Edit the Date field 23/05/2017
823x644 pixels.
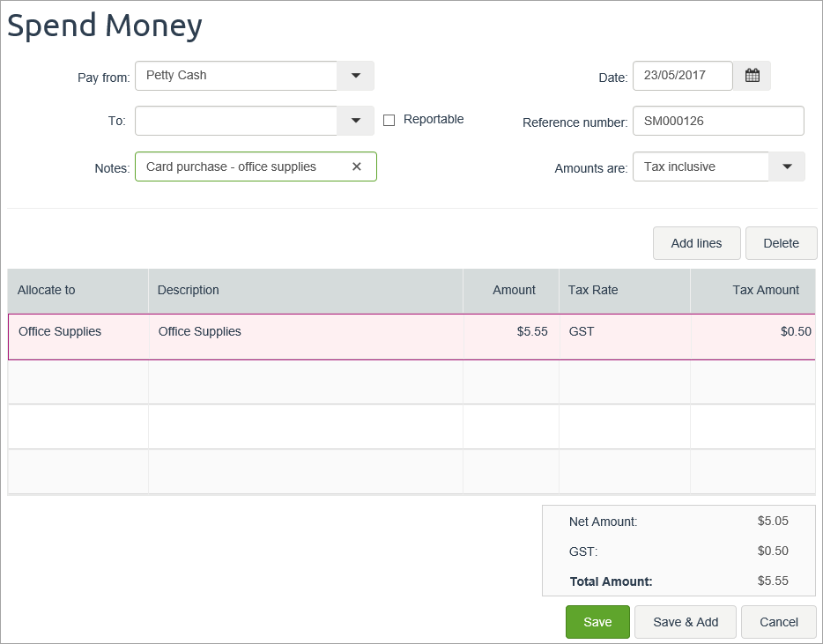[682, 76]
